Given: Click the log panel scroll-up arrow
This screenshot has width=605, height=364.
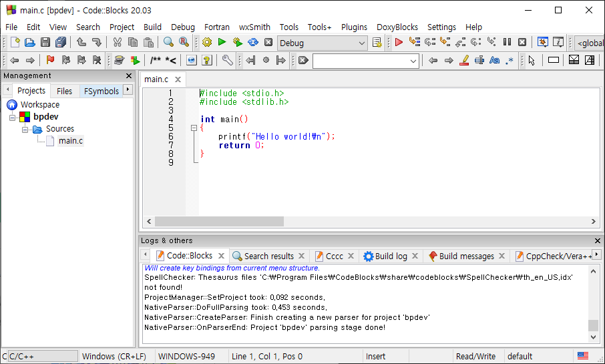Looking at the screenshot, I should click(593, 271).
